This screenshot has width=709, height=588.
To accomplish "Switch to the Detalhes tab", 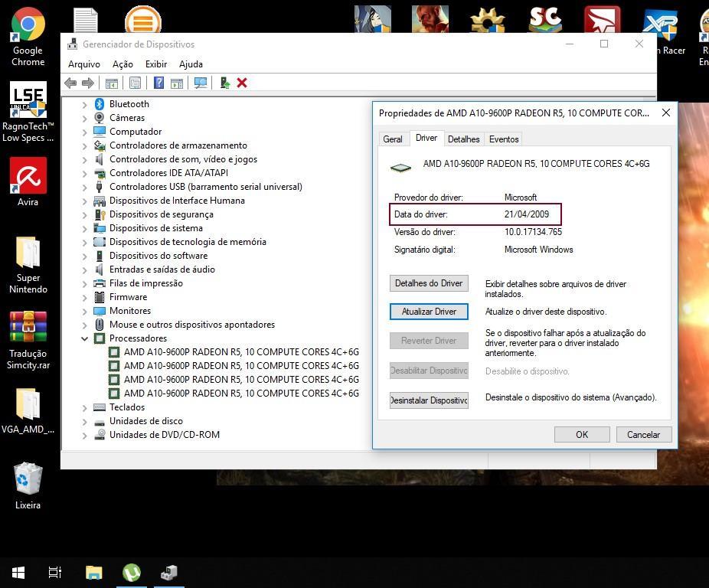I will tap(463, 139).
